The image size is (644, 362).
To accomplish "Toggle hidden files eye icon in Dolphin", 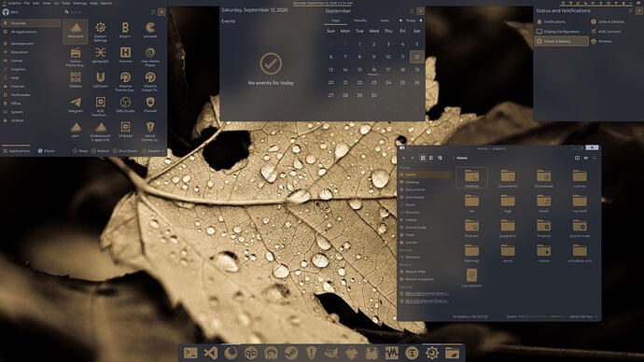I will click(586, 158).
